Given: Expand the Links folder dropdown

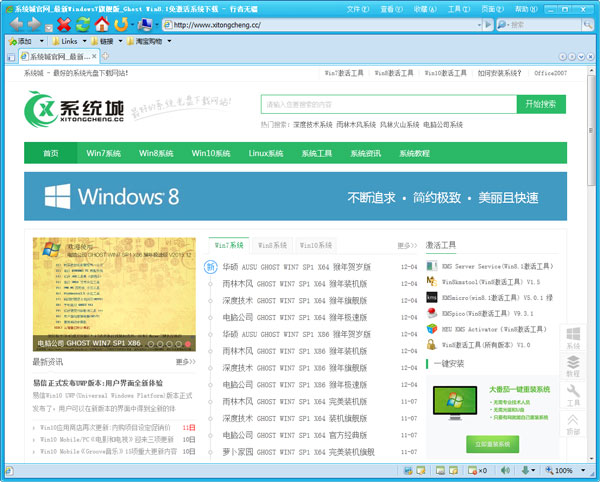Looking at the screenshot, I should coord(85,41).
